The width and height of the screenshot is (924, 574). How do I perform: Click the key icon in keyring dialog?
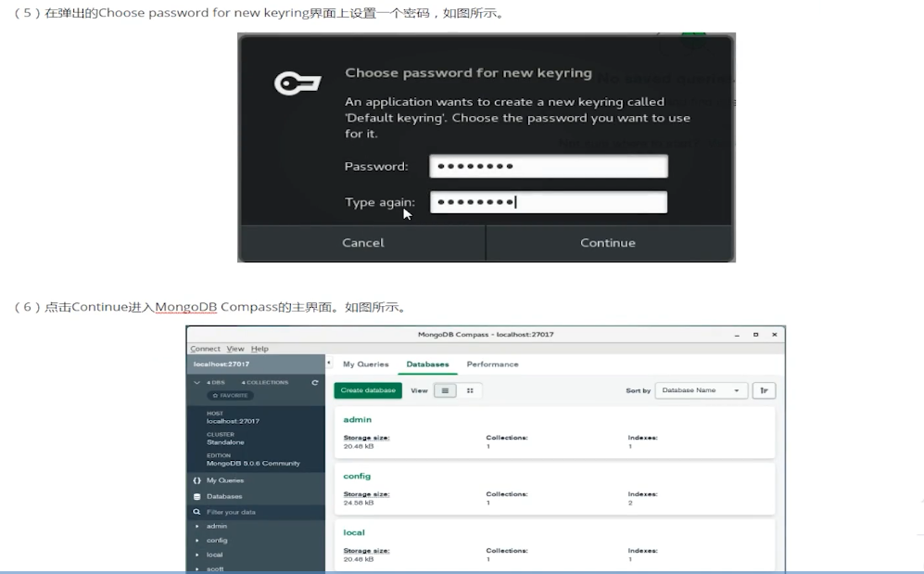pyautogui.click(x=297, y=83)
